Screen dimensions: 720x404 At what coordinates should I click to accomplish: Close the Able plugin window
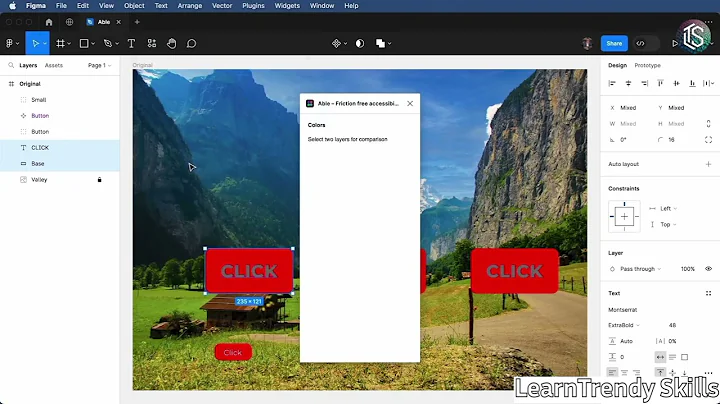click(410, 103)
